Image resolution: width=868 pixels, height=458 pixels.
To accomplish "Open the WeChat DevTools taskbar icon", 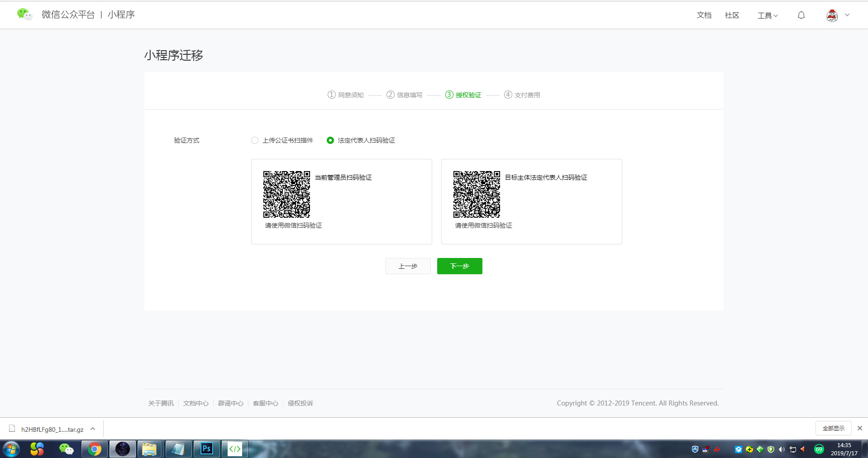I will pos(234,449).
